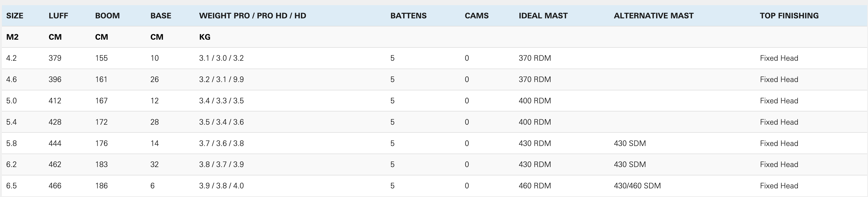This screenshot has width=868, height=197.
Task: Click the SIZE column header
Action: [x=15, y=16]
